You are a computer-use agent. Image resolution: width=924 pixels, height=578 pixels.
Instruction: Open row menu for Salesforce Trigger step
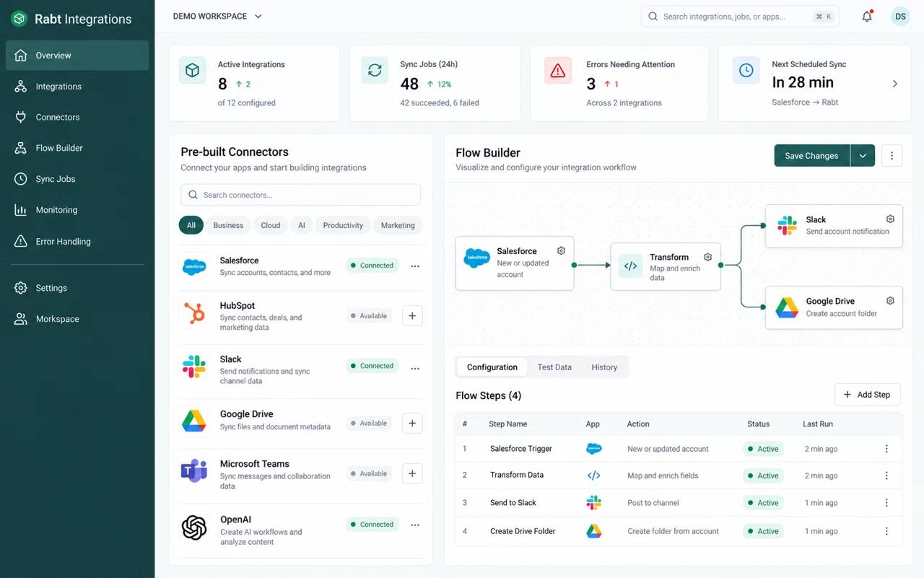pos(886,449)
